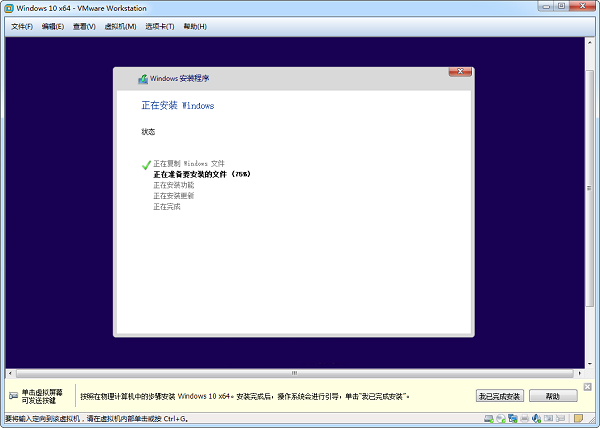
Task: Click the horizontal scrollbar right arrow
Action: click(580, 373)
